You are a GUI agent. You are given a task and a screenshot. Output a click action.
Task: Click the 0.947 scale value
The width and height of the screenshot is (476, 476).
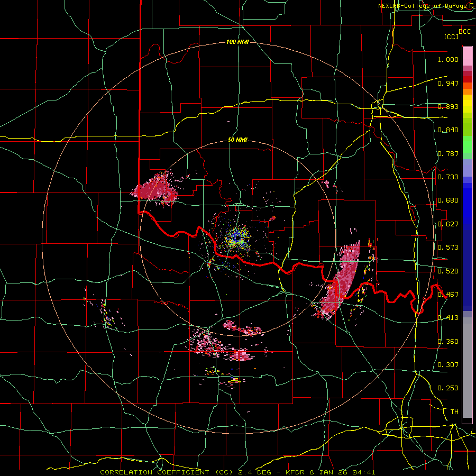click(448, 83)
